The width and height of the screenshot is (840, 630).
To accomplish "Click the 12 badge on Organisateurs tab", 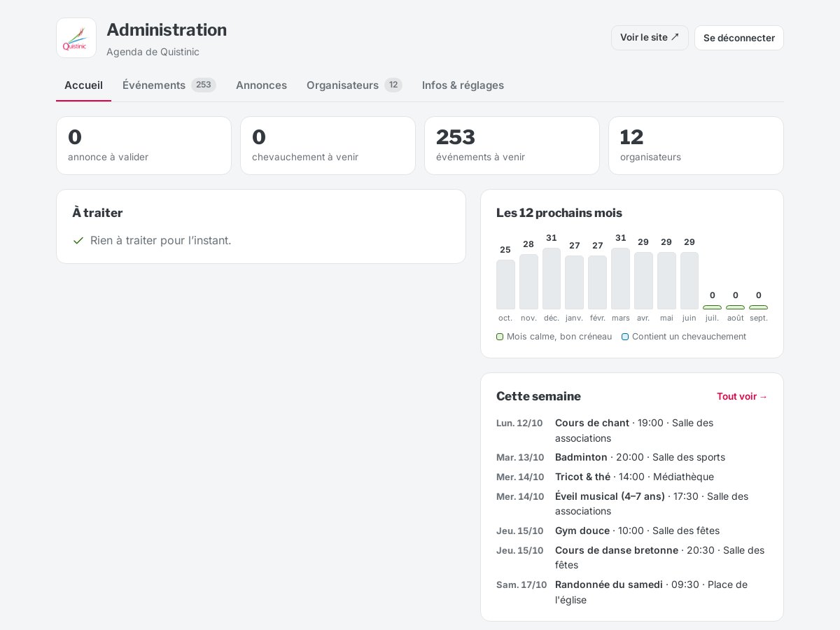I will point(393,85).
